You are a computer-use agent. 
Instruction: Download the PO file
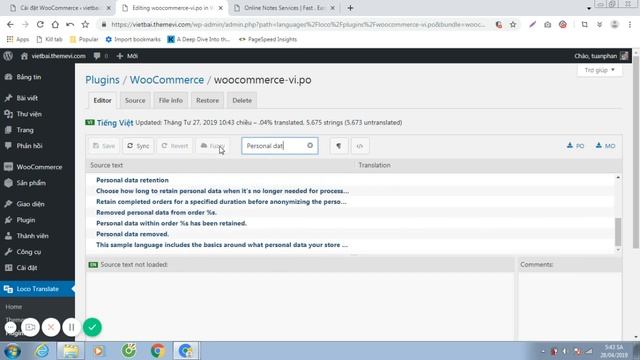(x=576, y=146)
